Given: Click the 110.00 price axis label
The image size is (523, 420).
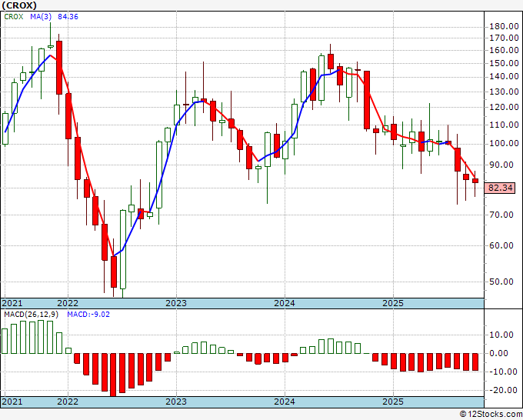Looking at the screenshot, I should pos(504,125).
